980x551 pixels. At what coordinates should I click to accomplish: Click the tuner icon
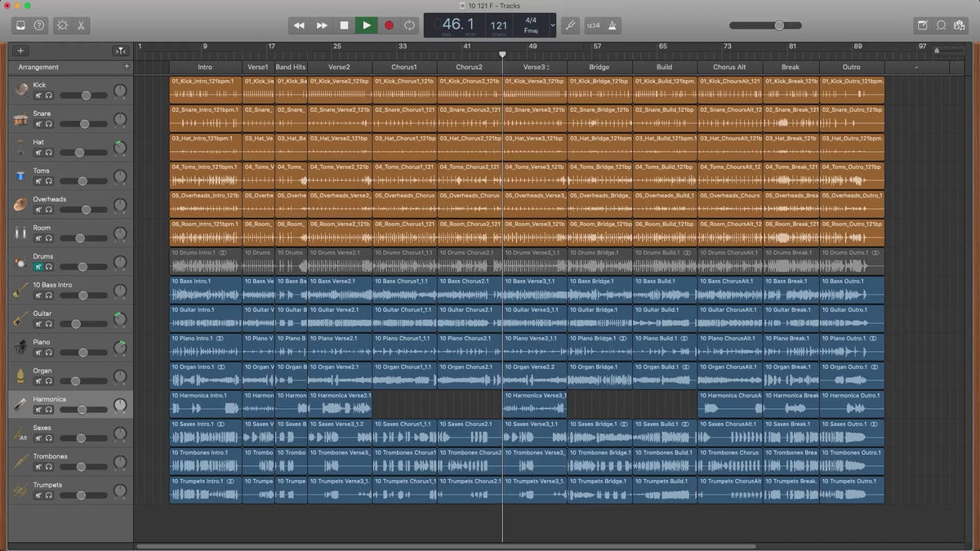click(x=572, y=25)
